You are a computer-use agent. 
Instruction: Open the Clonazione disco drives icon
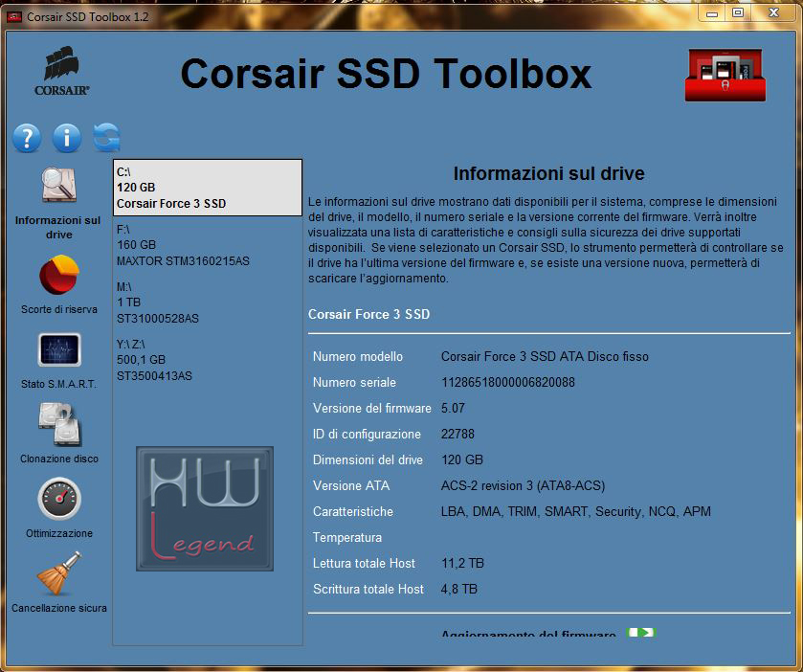point(59,424)
